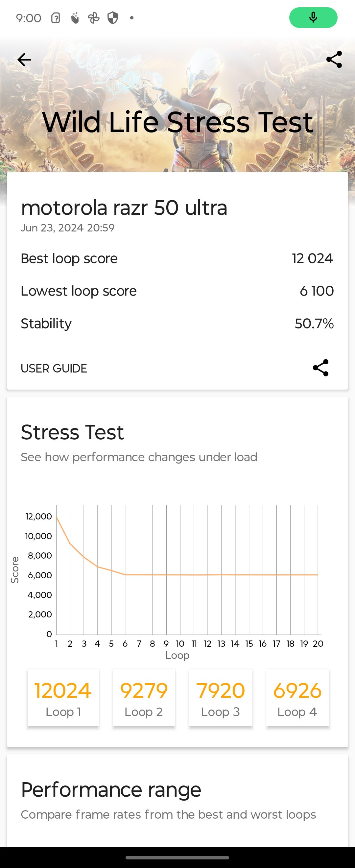The width and height of the screenshot is (355, 868).
Task: Tap the green microphone indicator
Action: click(x=313, y=17)
